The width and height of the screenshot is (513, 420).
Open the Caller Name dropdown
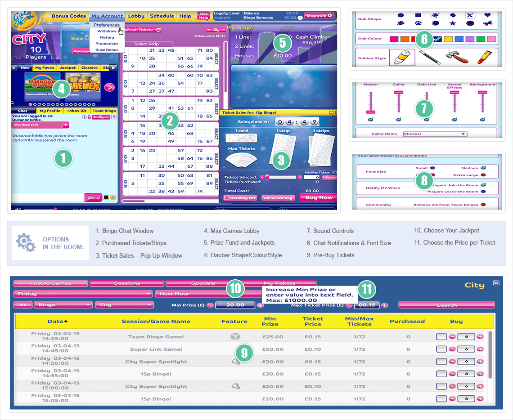coord(435,134)
